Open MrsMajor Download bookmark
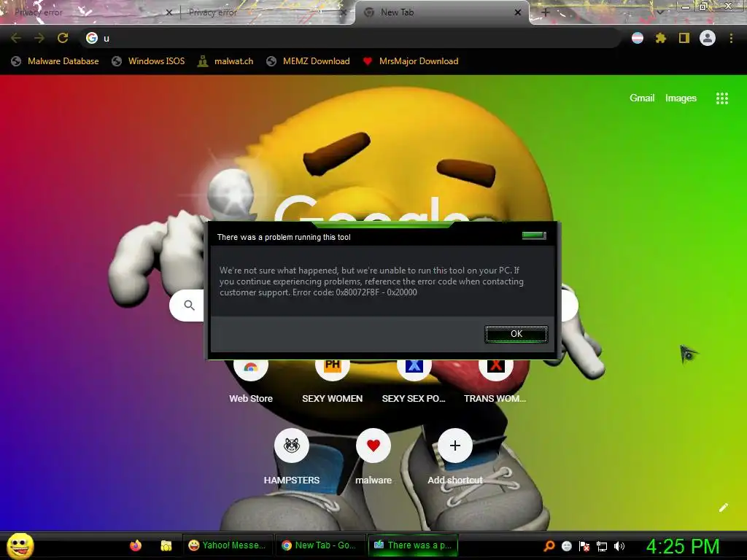This screenshot has width=747, height=560. click(x=411, y=61)
